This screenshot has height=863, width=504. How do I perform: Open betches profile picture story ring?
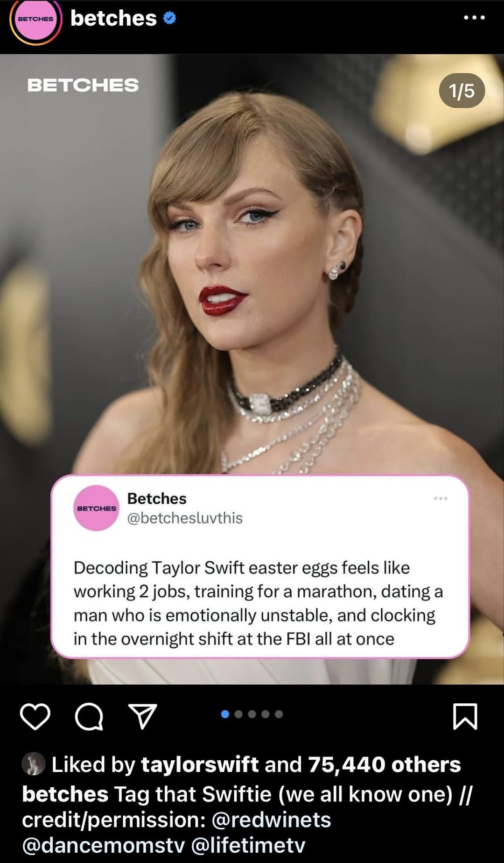point(35,21)
